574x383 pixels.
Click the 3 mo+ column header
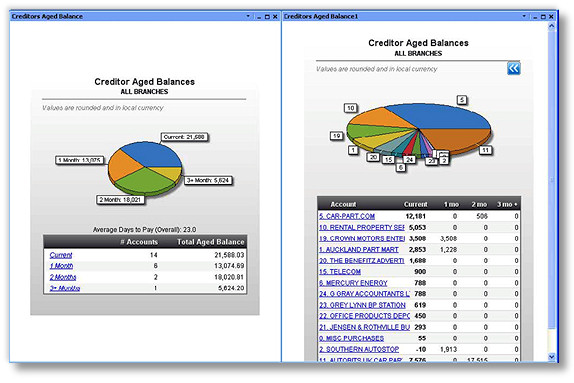[x=507, y=204]
